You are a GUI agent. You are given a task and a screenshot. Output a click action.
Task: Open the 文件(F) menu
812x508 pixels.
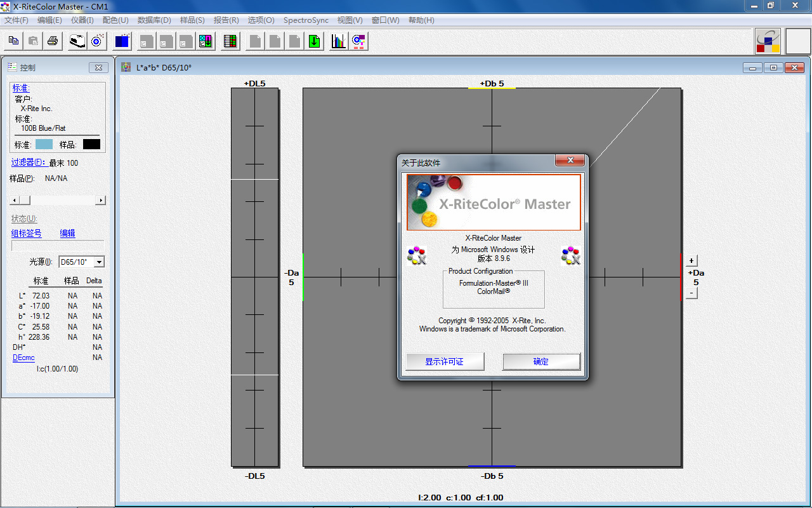16,20
